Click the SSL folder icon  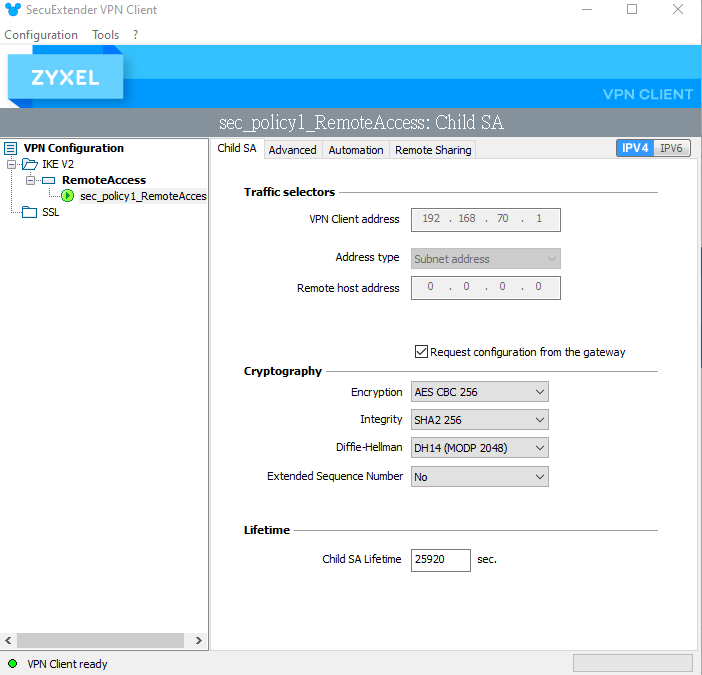point(30,212)
